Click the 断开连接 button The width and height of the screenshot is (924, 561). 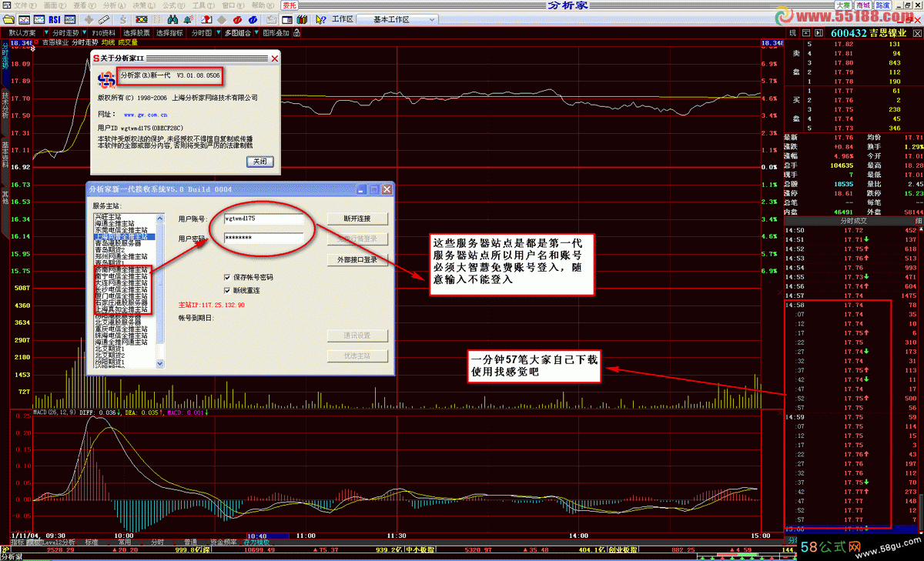point(357,219)
